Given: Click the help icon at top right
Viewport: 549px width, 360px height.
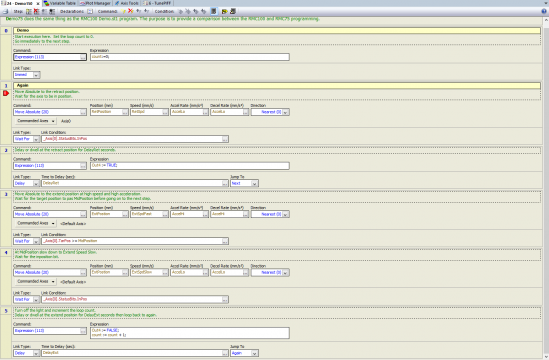Looking at the screenshot, I should click(x=544, y=12).
